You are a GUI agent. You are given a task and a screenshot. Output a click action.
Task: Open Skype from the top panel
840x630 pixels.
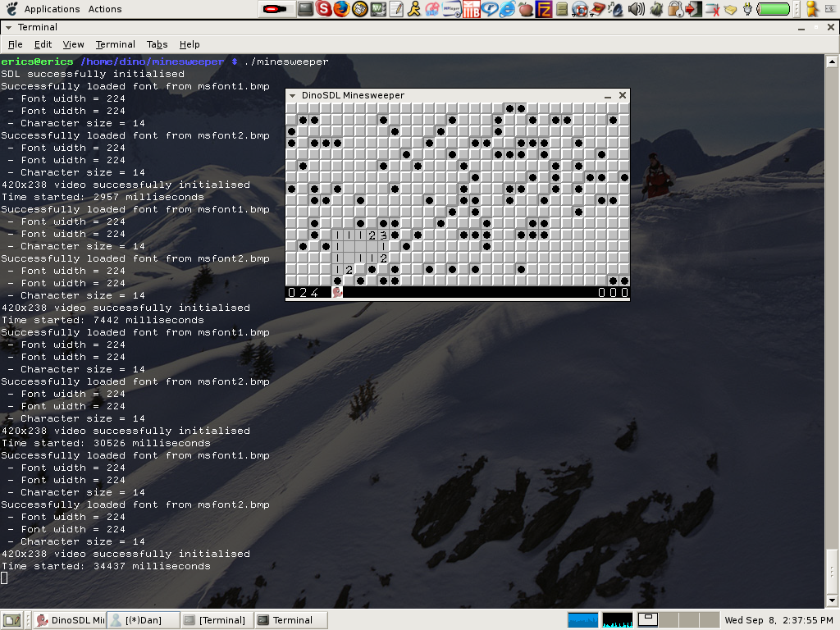323,10
